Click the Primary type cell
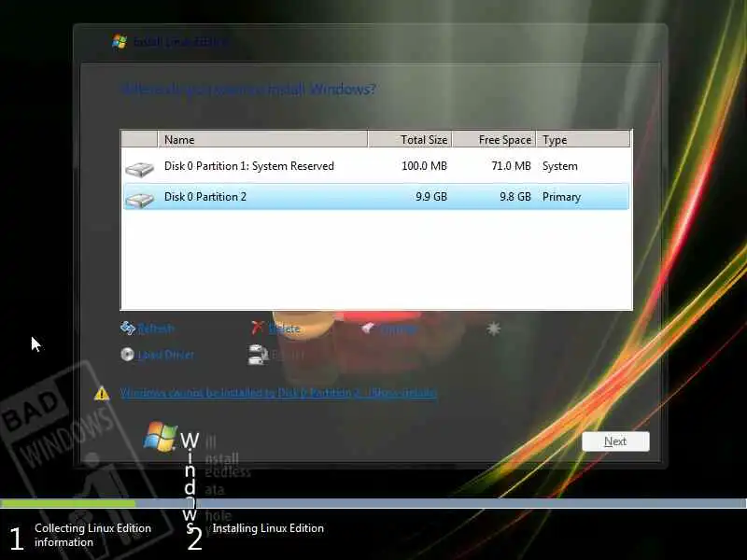The image size is (747, 560). click(x=561, y=197)
